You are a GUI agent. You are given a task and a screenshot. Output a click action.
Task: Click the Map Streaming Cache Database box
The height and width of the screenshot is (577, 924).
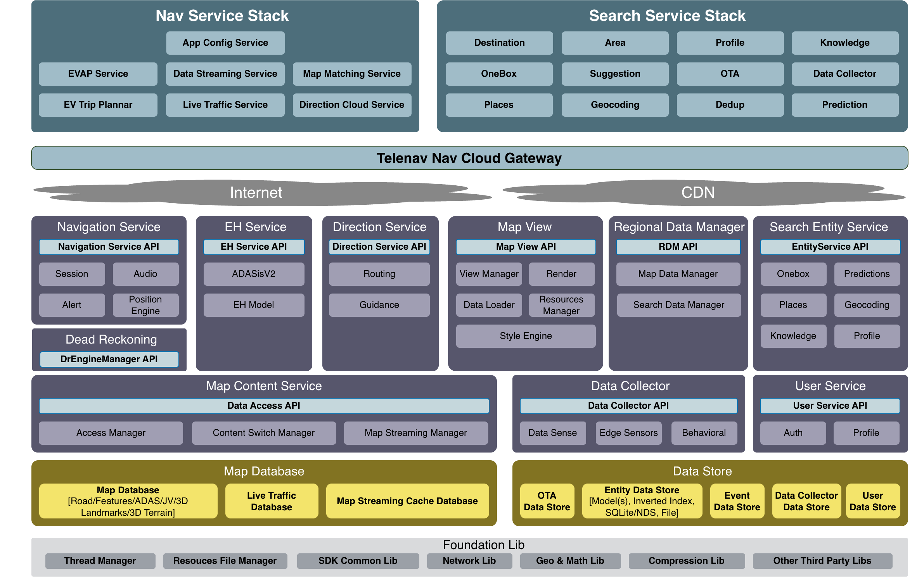[x=407, y=501]
